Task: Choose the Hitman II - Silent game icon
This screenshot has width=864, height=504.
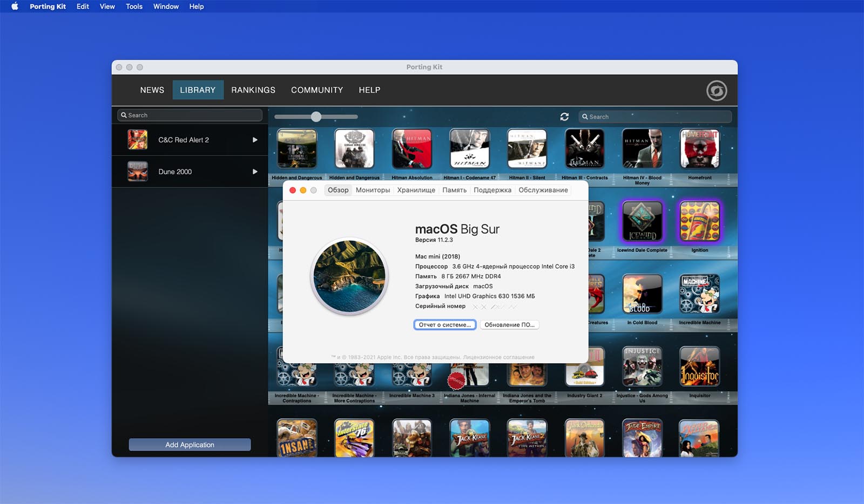Action: pos(527,149)
